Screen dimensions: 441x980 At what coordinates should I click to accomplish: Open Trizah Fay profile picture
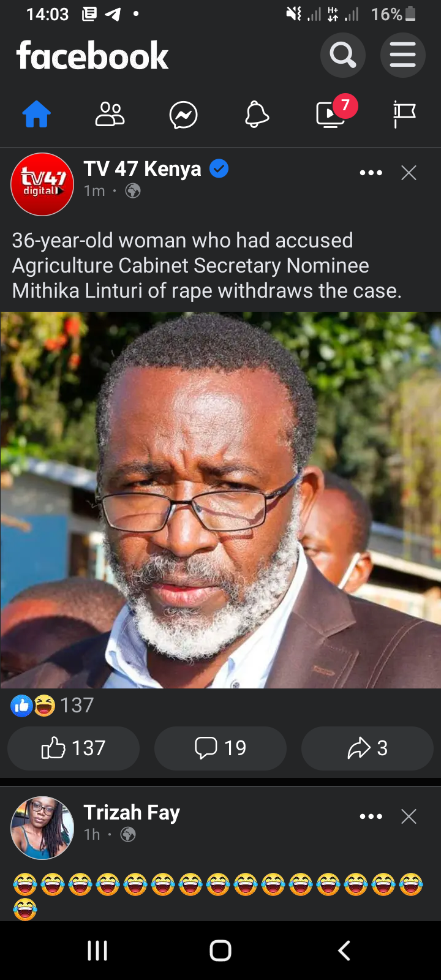tap(42, 828)
